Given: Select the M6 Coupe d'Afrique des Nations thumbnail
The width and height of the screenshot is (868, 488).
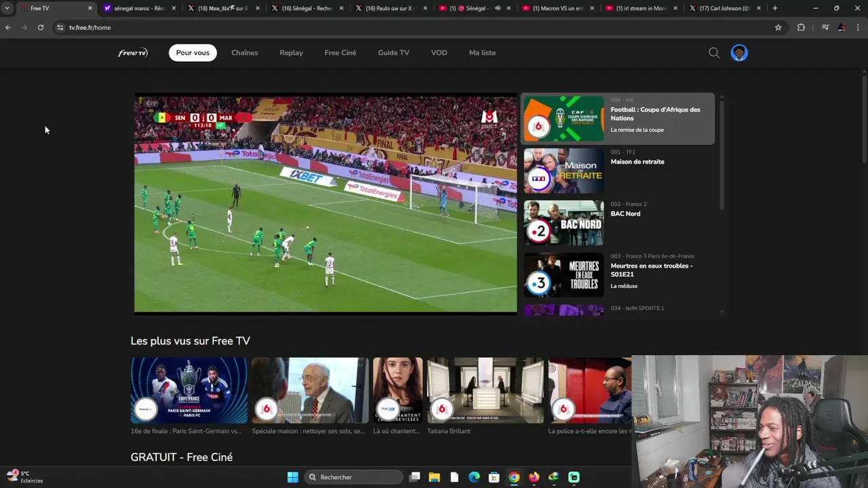Looking at the screenshot, I should pos(564,119).
